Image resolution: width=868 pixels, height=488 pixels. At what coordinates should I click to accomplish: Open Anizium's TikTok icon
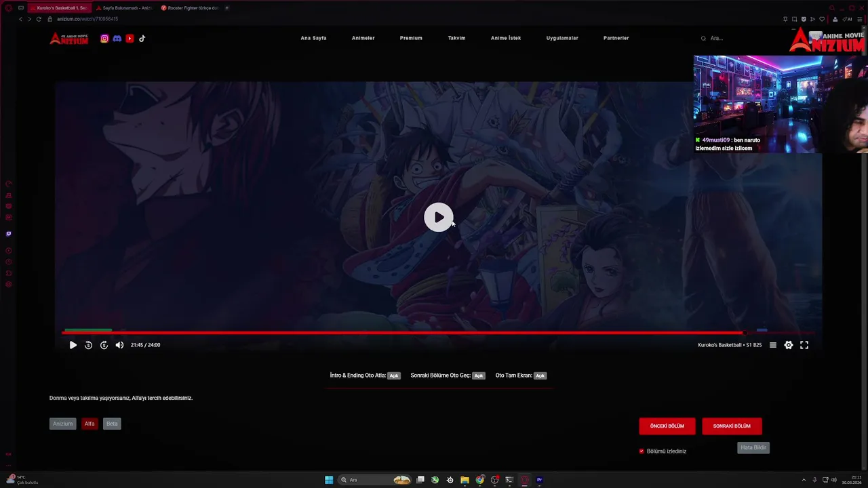tap(142, 39)
